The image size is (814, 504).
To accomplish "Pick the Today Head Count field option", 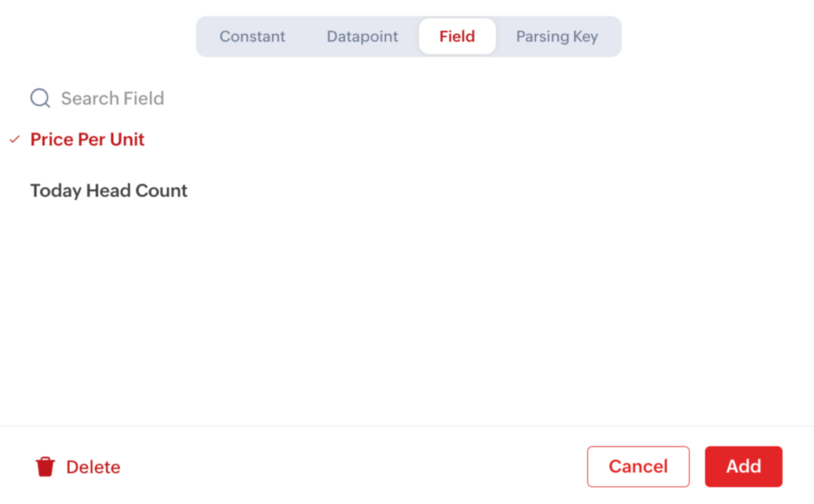I will point(109,191).
